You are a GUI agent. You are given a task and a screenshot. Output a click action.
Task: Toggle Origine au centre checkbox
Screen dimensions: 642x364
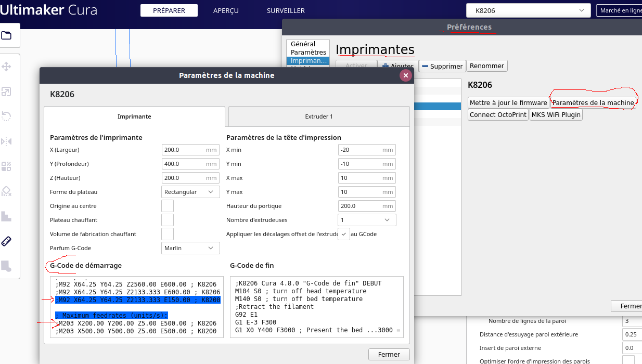click(x=168, y=206)
